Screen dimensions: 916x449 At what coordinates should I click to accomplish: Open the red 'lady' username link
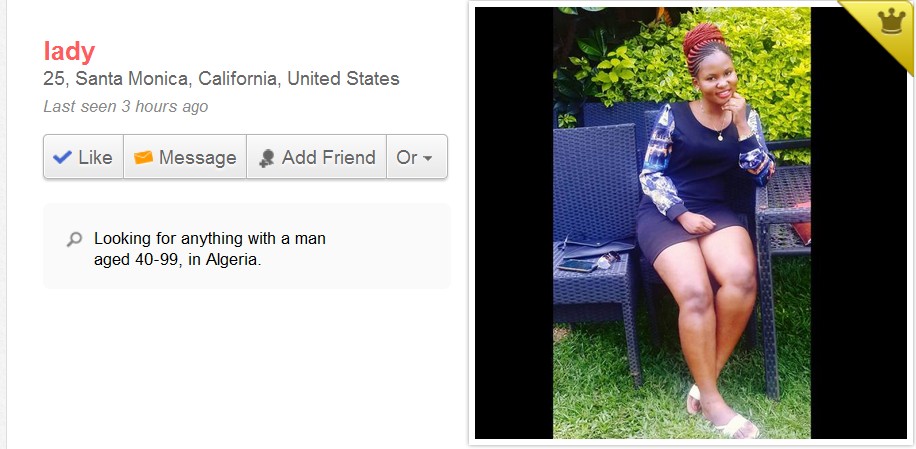pos(69,51)
